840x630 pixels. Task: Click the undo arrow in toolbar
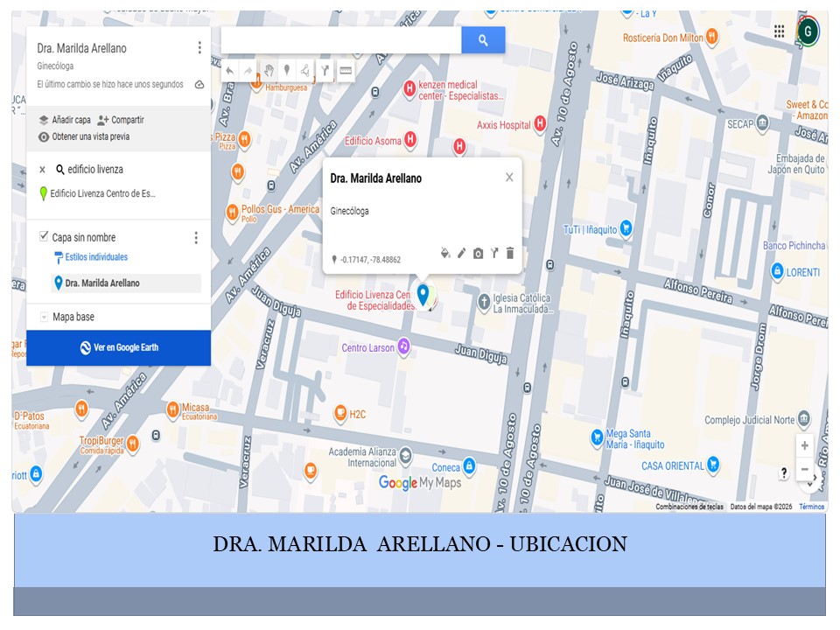[x=230, y=71]
